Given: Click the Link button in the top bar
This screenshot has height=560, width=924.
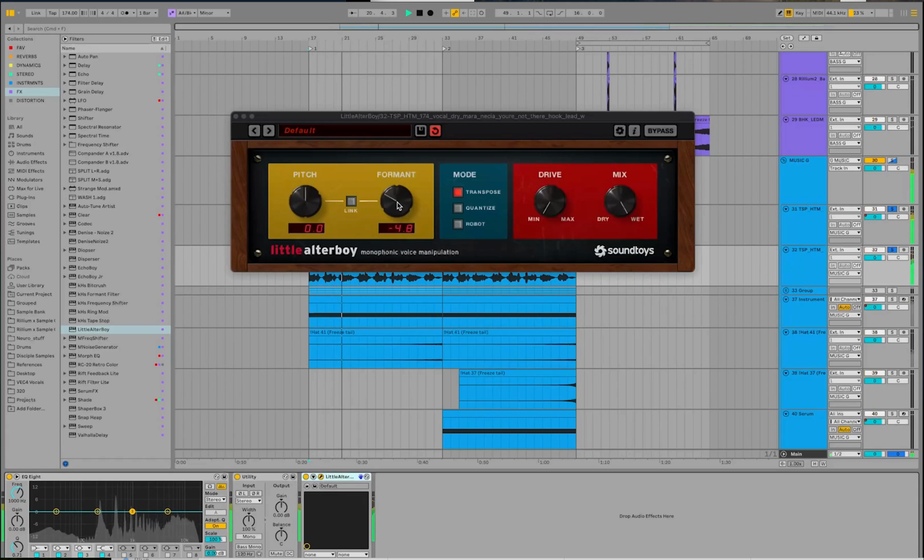Looking at the screenshot, I should tap(36, 13).
